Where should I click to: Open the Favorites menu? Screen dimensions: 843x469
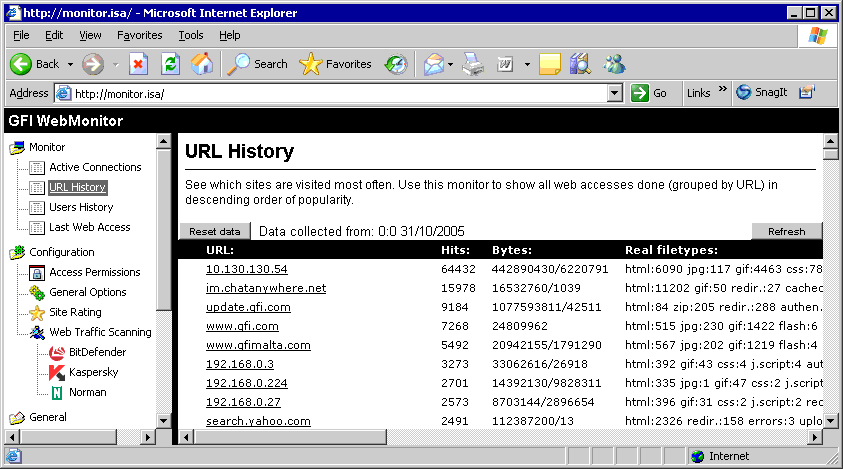pyautogui.click(x=139, y=35)
